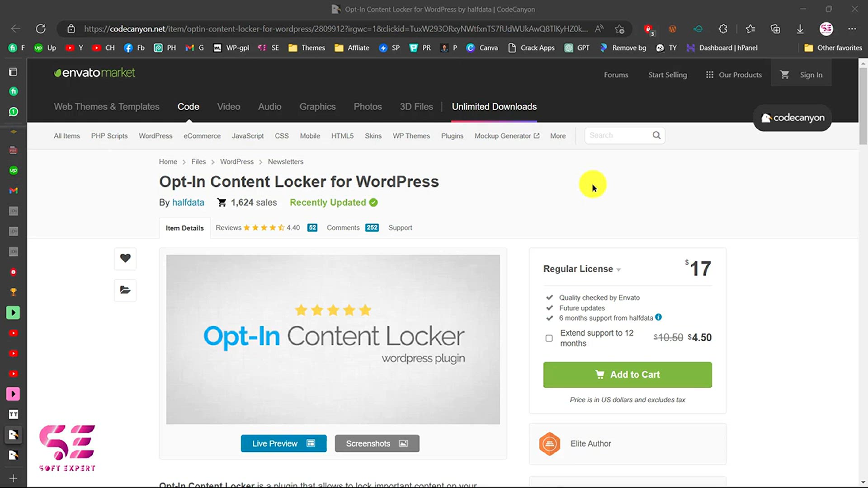
Task: Open the Plugins category link
Action: pos(452,136)
